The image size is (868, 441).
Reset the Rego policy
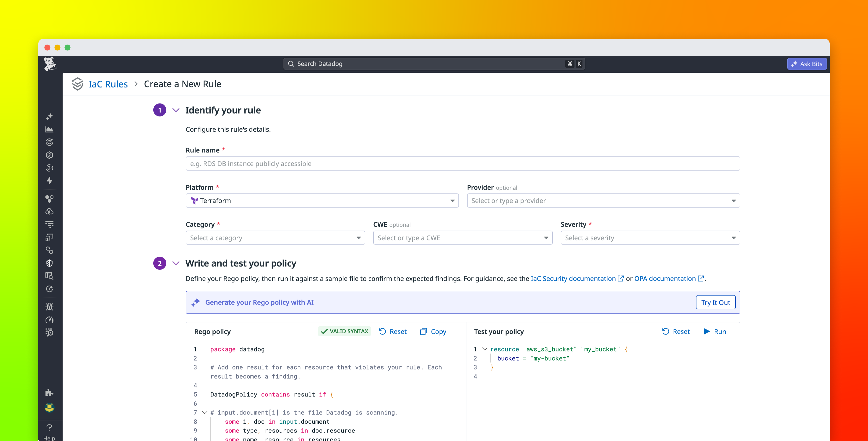(393, 331)
